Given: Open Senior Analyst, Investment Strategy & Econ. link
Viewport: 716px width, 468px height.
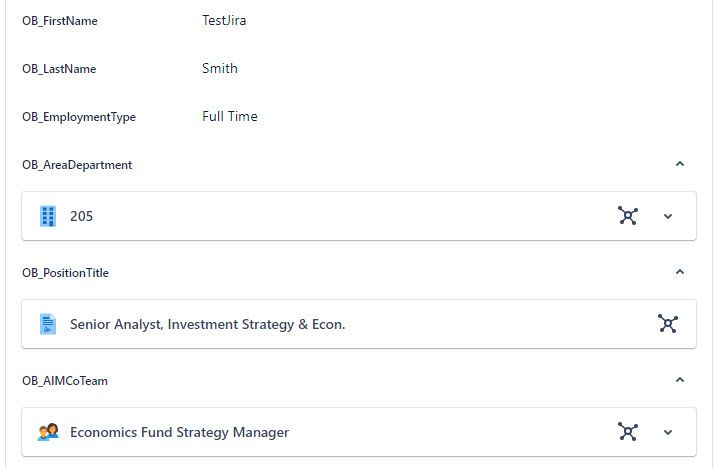Looking at the screenshot, I should click(x=207, y=324).
